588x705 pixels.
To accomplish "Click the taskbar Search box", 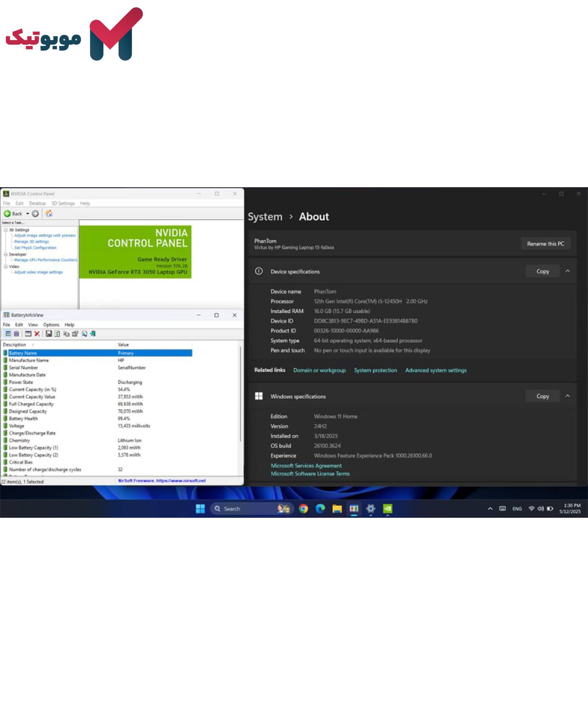I will click(252, 509).
